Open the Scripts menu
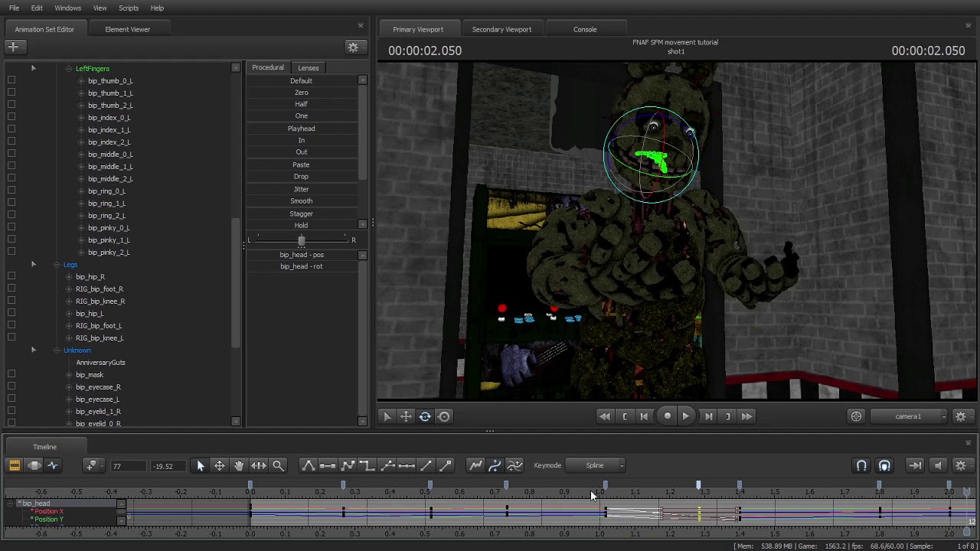This screenshot has width=980, height=551. [129, 8]
